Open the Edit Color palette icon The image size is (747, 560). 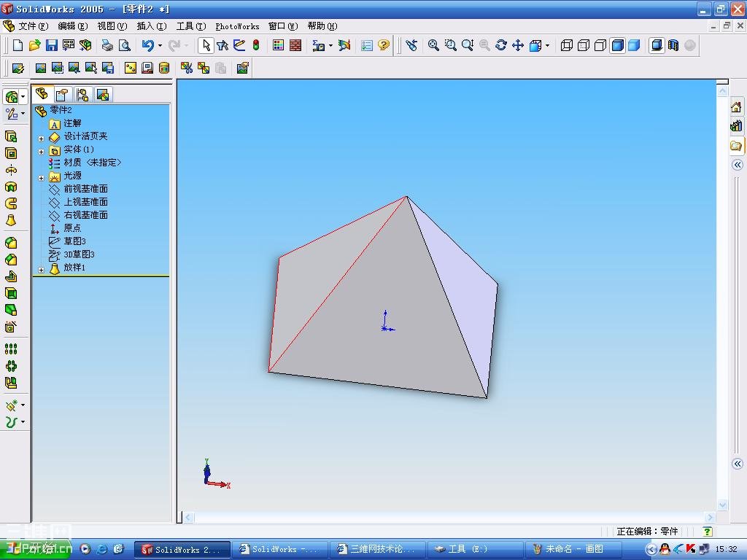[x=278, y=45]
